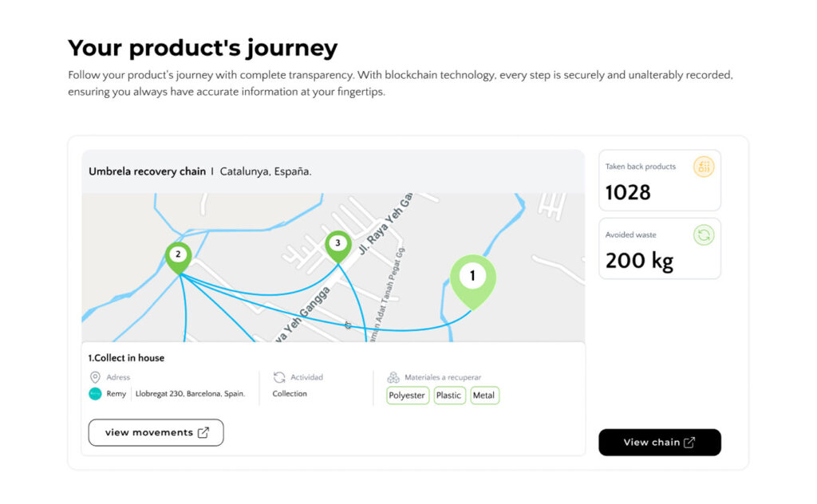
Task: Select map pin number 2
Action: pos(178,258)
